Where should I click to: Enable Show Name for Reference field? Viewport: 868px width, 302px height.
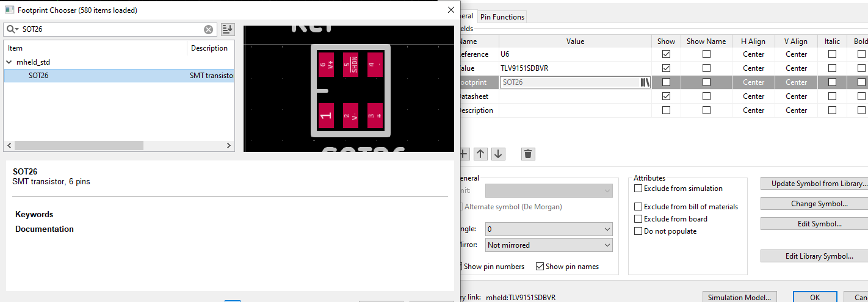tap(706, 54)
